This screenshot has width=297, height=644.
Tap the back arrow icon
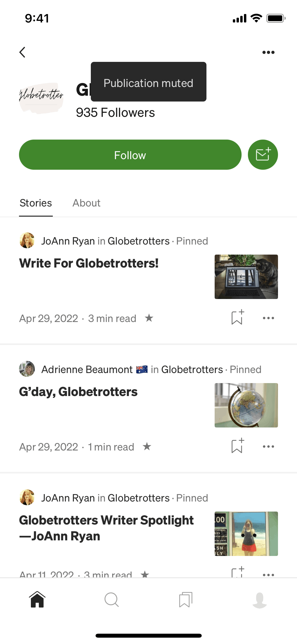tap(23, 52)
